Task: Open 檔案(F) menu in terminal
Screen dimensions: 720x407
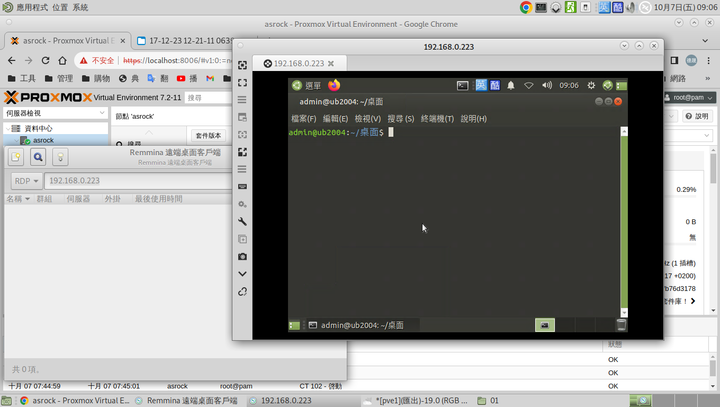Action: click(304, 119)
